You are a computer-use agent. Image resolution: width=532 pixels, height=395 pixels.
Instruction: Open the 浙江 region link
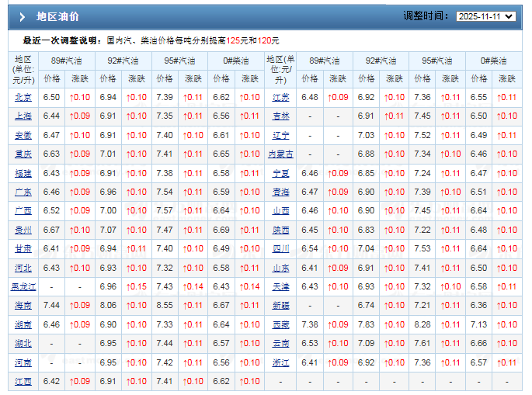pos(281,362)
